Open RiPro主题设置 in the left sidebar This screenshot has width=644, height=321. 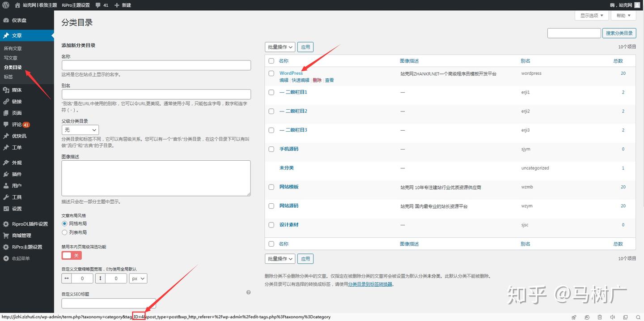27,247
